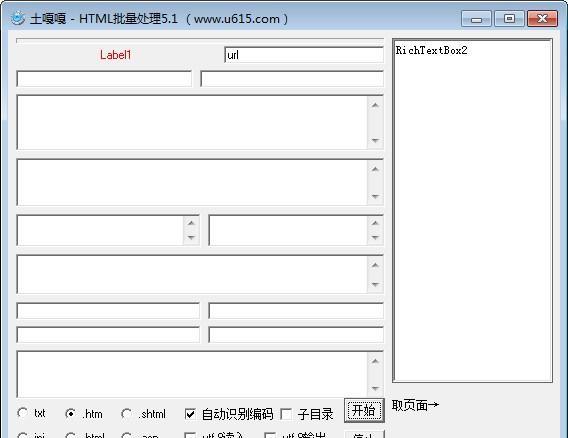Enable the 子目录 checkbox
Screen dimensions: 568x438
coord(286,414)
